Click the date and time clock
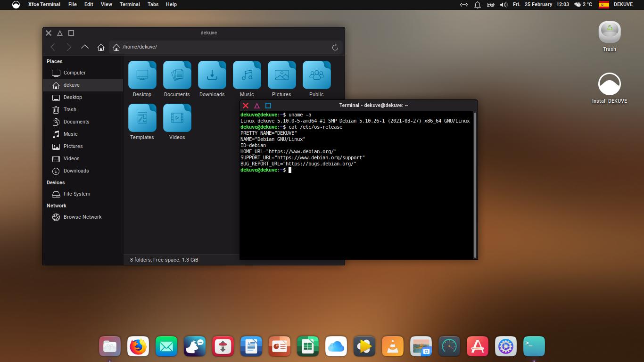644x362 pixels. [541, 4]
